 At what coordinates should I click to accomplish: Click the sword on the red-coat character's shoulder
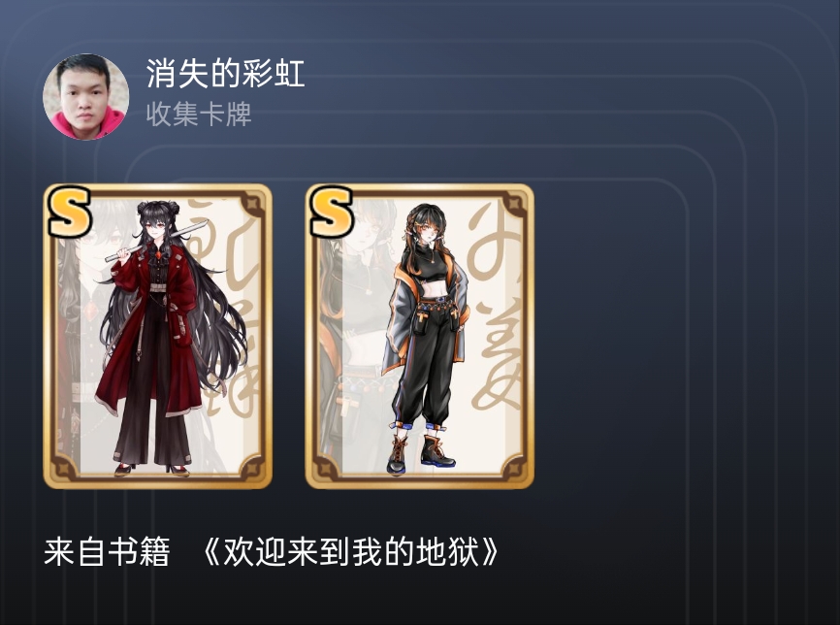(x=156, y=242)
